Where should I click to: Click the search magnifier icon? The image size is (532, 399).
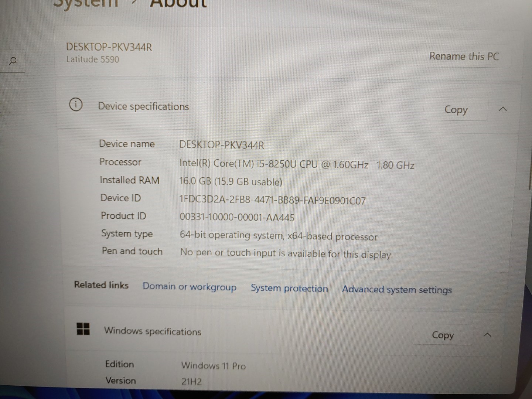(x=13, y=61)
